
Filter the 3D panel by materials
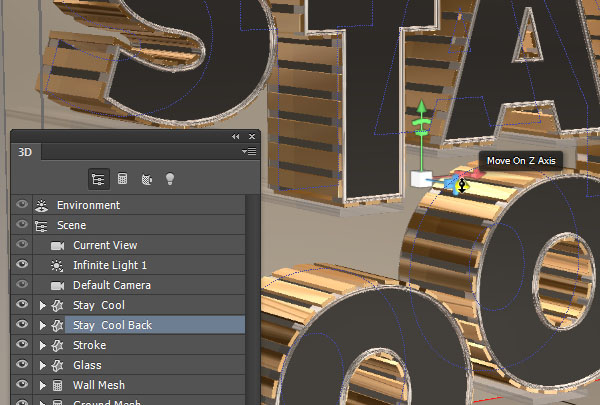(147, 179)
